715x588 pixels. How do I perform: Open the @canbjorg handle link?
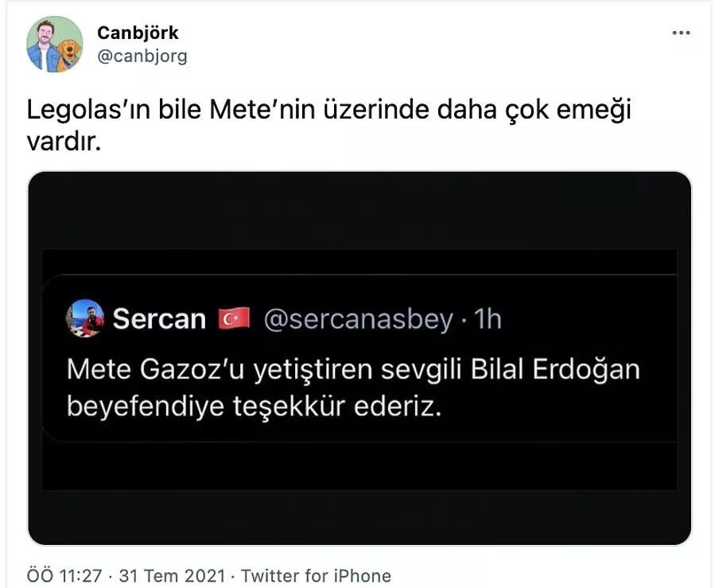point(142,56)
